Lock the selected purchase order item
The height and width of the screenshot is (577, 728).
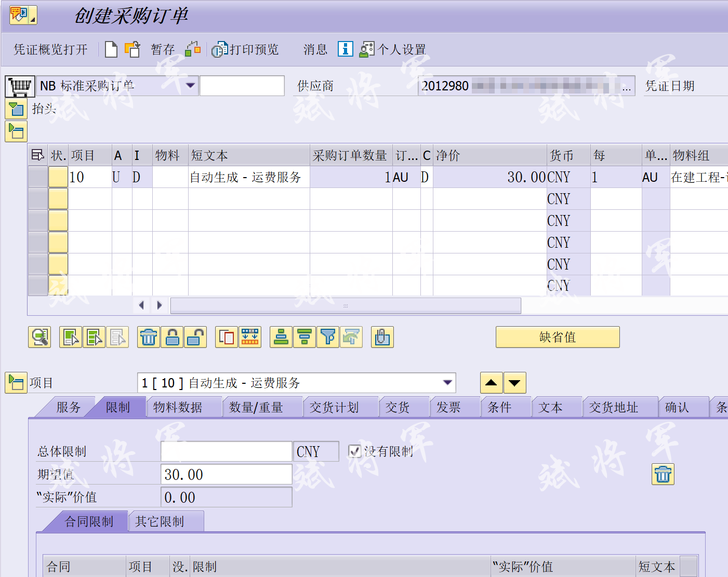pos(172,337)
